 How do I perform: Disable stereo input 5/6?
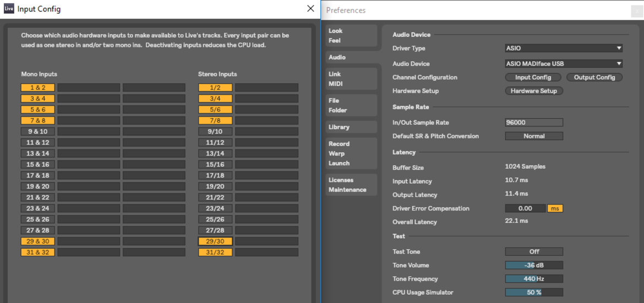coord(215,109)
